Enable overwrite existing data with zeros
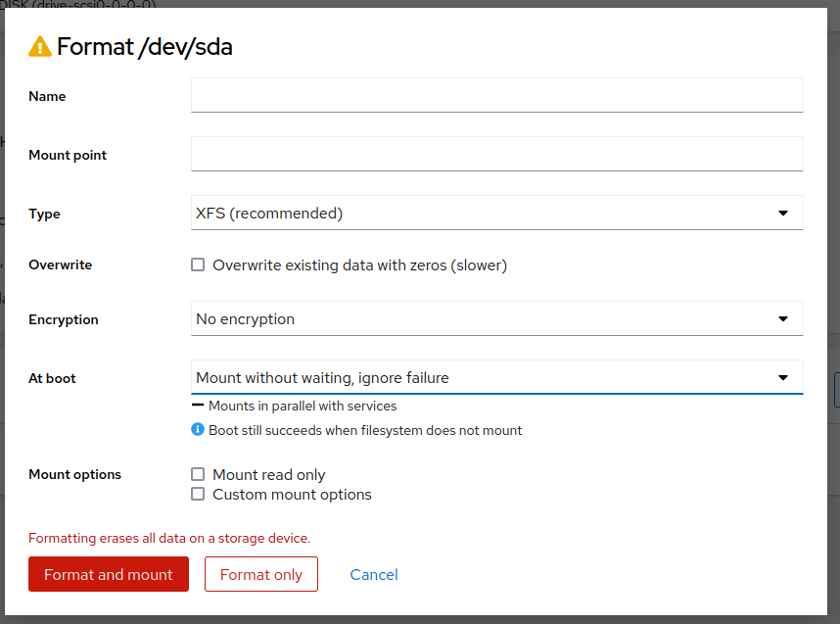This screenshot has width=840, height=624. coord(198,265)
